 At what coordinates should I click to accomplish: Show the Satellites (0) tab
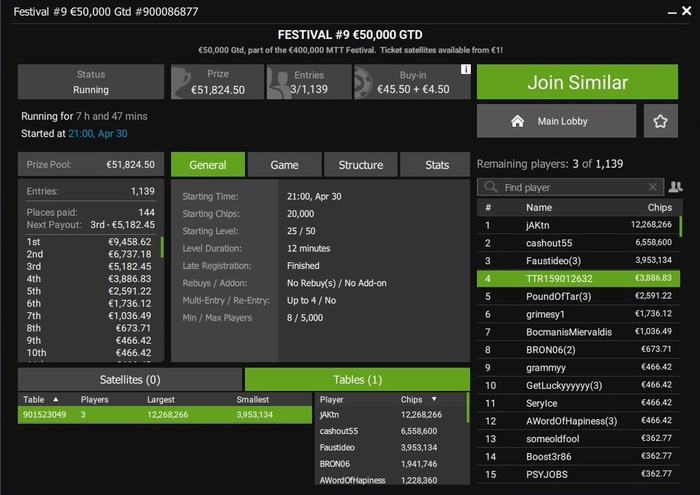(x=130, y=379)
